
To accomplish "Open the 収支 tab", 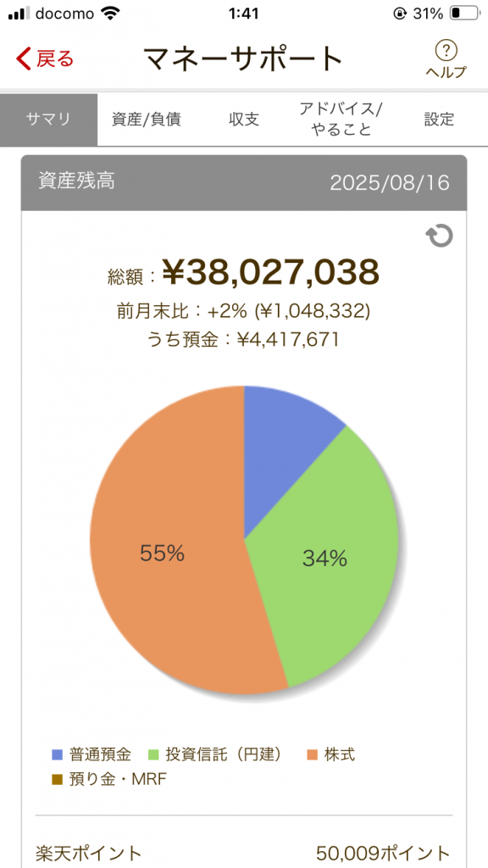I will tap(244, 120).
